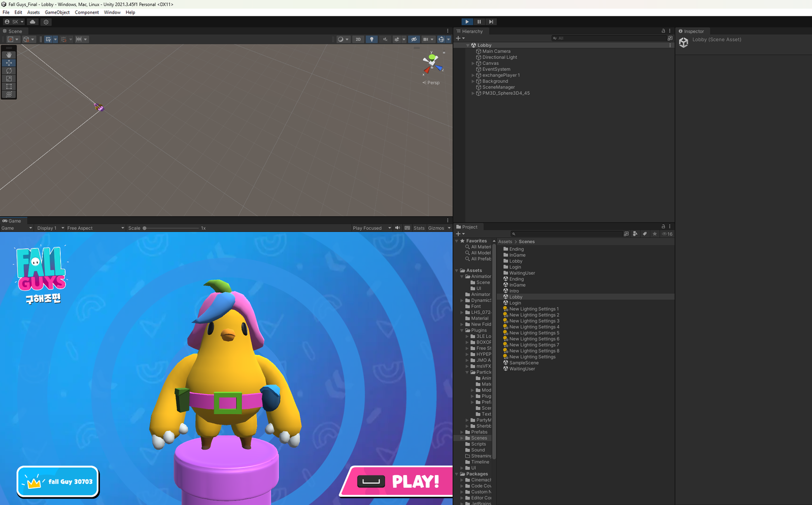Select the Hand view tool
The width and height of the screenshot is (812, 505).
(x=9, y=55)
